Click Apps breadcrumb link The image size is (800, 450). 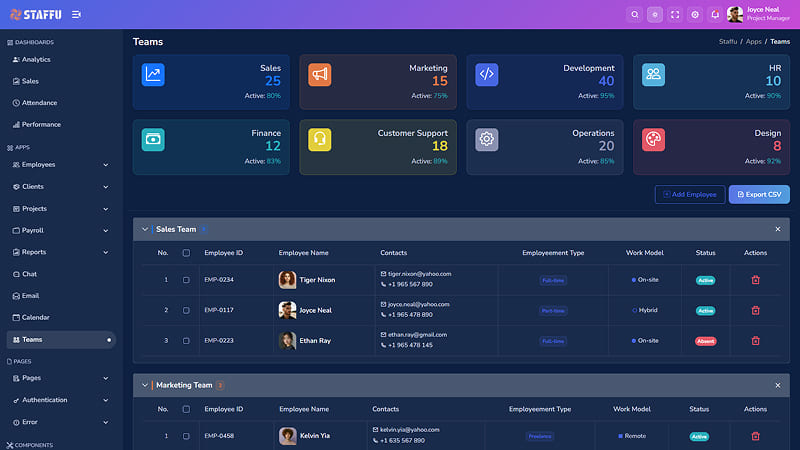[x=754, y=42]
